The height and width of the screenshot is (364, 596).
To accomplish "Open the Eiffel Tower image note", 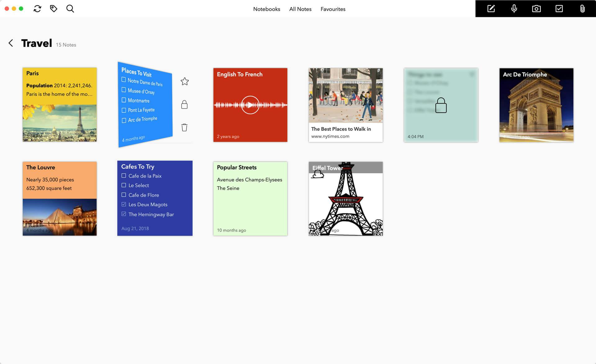I will [345, 198].
